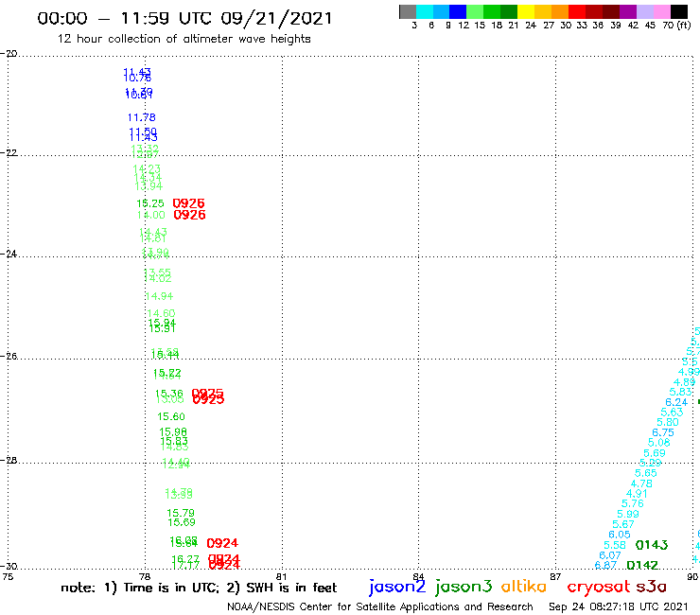Select the "jason2" satellite label
Screen dimensions: 700x615
[397, 587]
